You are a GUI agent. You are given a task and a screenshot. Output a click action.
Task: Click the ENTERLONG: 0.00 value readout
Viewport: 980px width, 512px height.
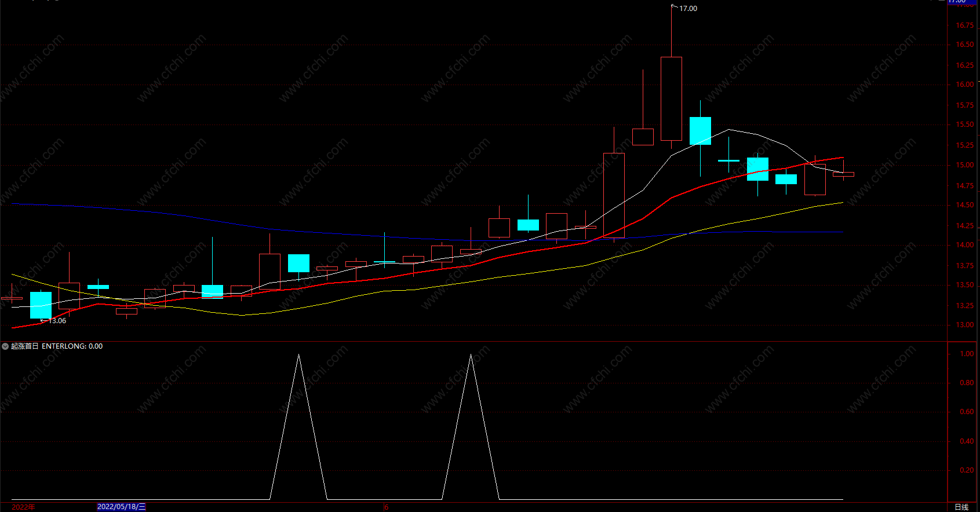(72, 346)
